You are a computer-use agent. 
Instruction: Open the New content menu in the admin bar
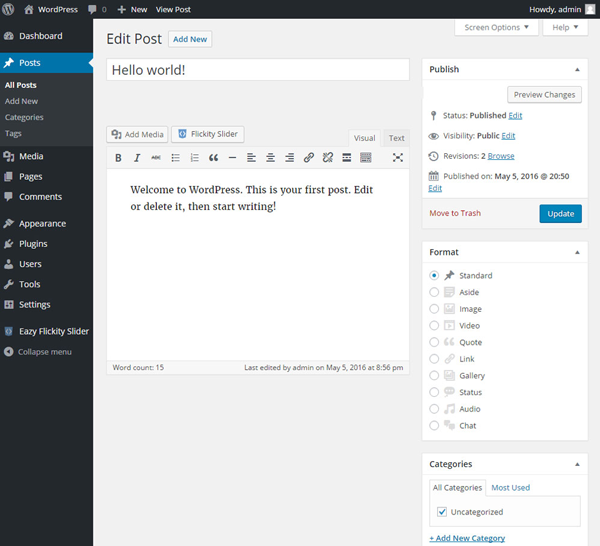coord(132,9)
